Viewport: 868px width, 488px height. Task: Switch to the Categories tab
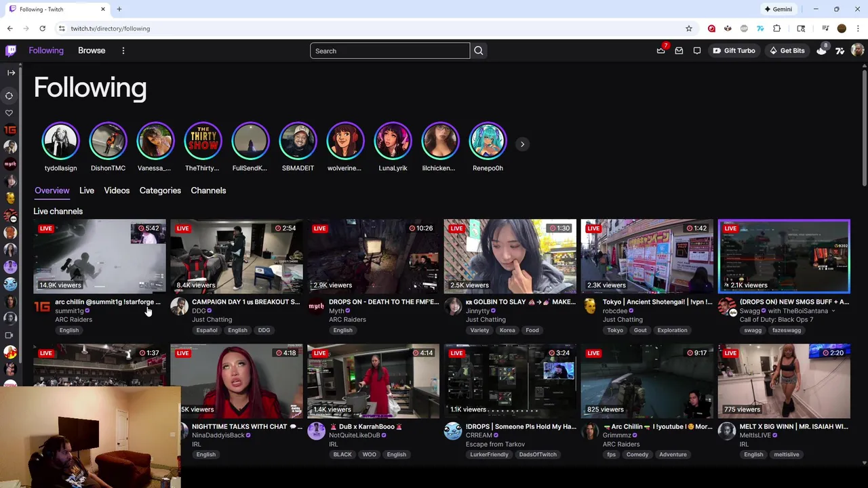pos(160,190)
